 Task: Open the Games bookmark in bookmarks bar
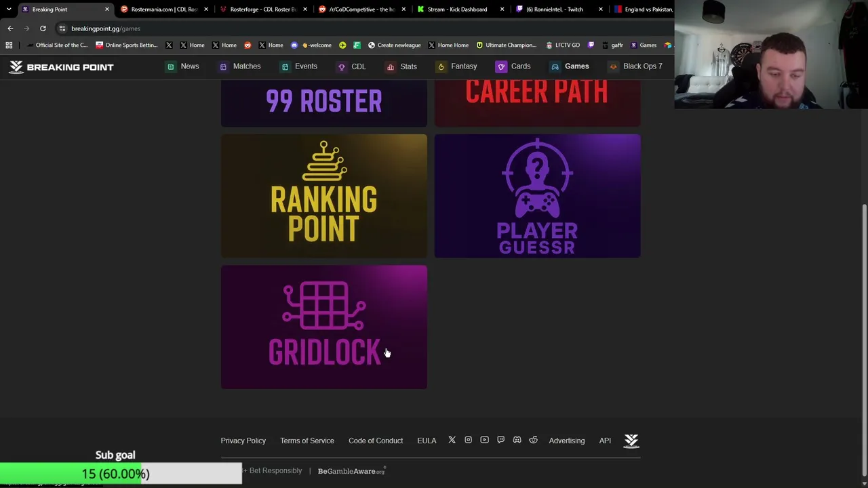point(644,45)
